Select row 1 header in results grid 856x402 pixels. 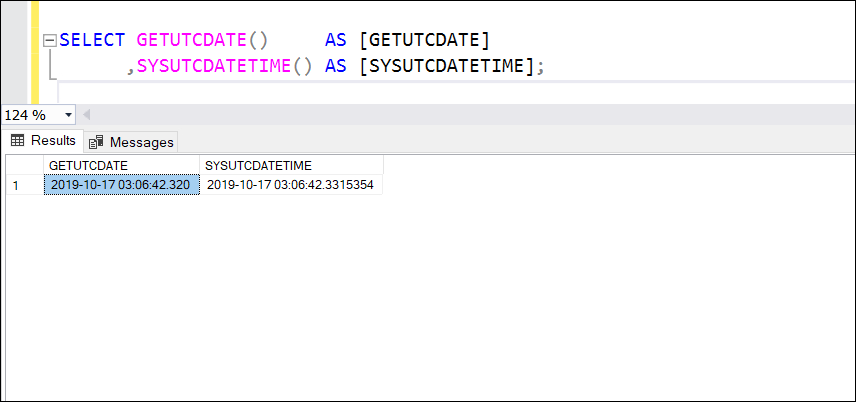(x=25, y=185)
